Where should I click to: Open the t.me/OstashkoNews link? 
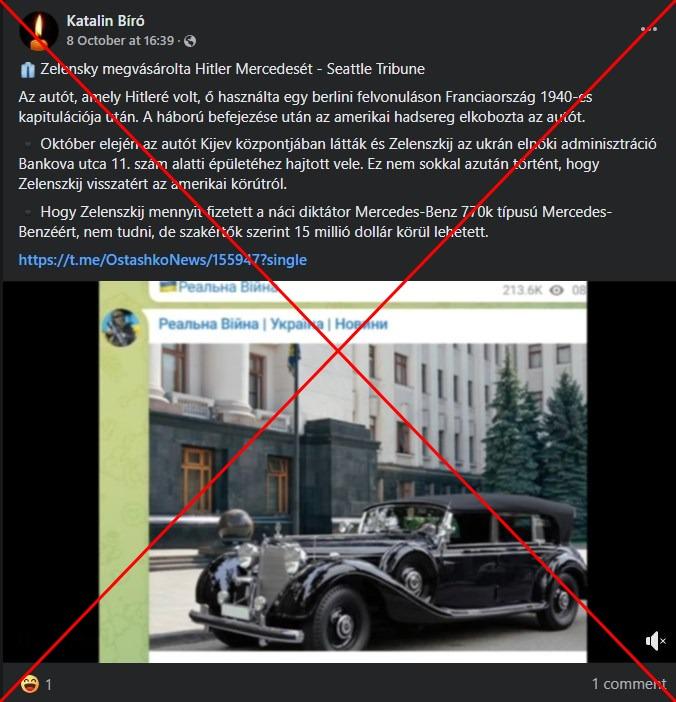(163, 260)
